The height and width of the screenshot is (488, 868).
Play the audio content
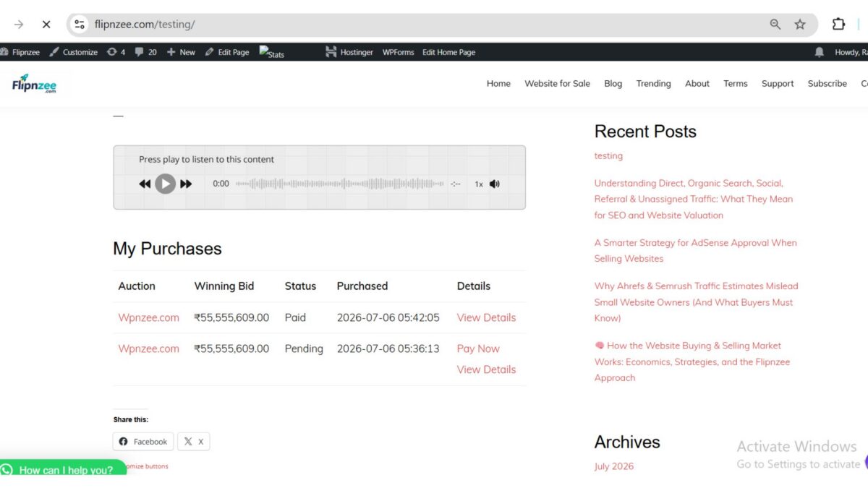click(x=166, y=184)
